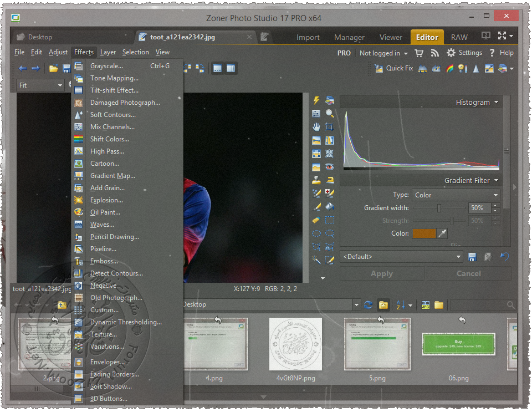Select the Ellipse Selection tool
The height and width of the screenshot is (412, 532).
pyautogui.click(x=316, y=233)
